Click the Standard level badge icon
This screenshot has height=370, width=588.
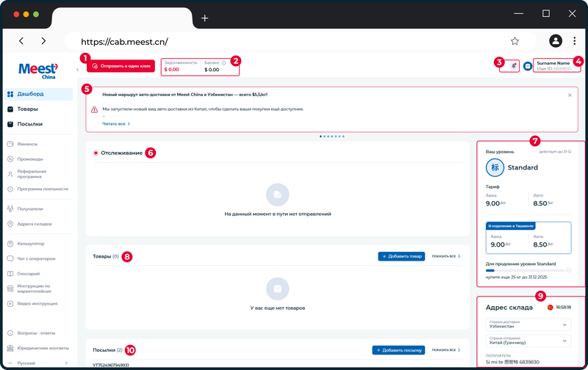[495, 167]
